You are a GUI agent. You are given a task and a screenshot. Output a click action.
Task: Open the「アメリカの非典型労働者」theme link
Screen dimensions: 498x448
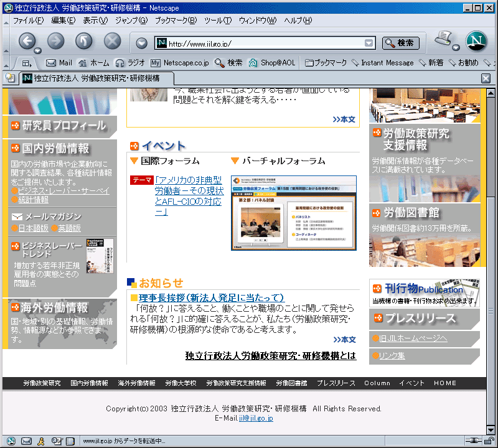click(190, 196)
